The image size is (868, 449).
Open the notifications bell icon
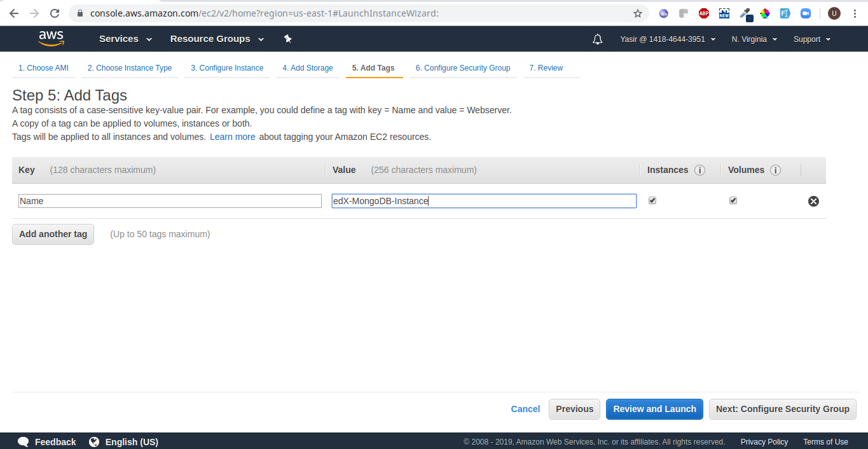click(597, 39)
